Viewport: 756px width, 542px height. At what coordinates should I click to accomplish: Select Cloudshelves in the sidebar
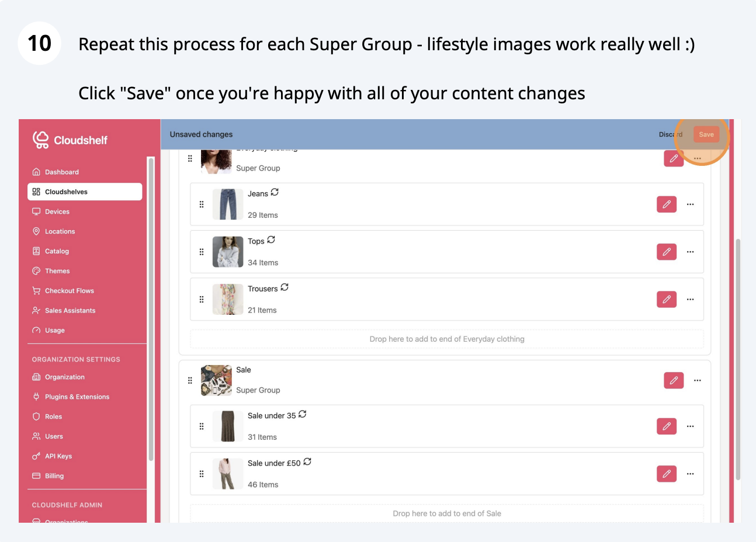click(x=85, y=192)
